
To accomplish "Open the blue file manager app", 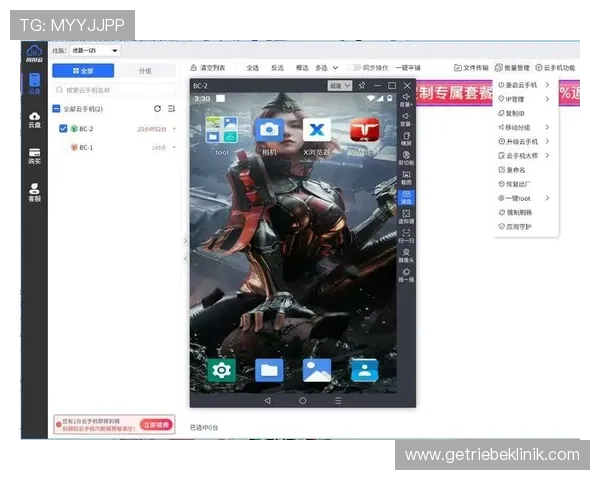I will tap(269, 370).
